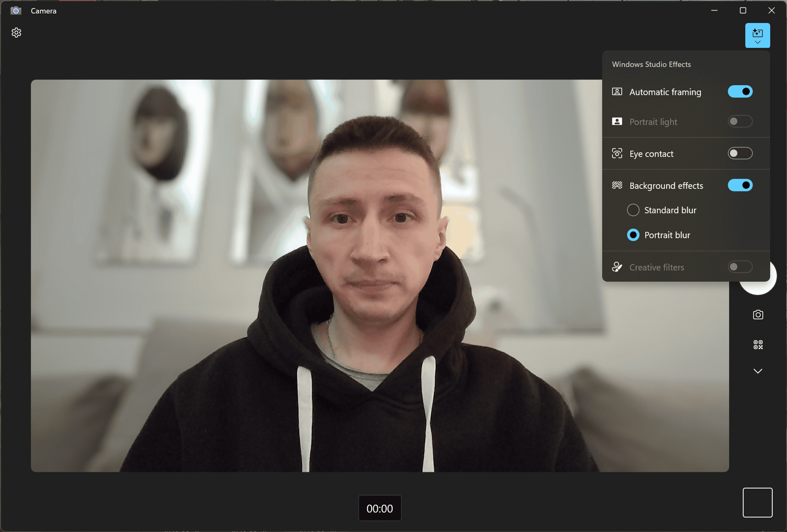Enable Portrait light toggle
Screen dimensions: 787x532
pos(740,122)
